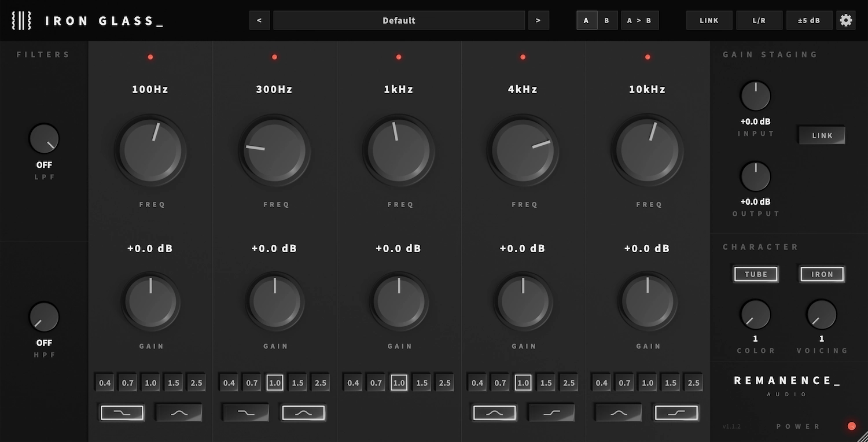The width and height of the screenshot is (868, 442).
Task: Click the HPF filter knob
Action: pos(44,317)
